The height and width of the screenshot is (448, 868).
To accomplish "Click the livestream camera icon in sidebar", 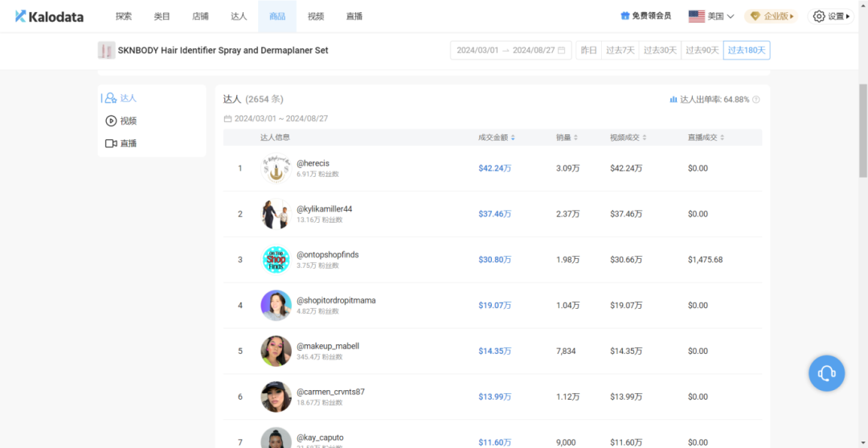I will (x=111, y=143).
